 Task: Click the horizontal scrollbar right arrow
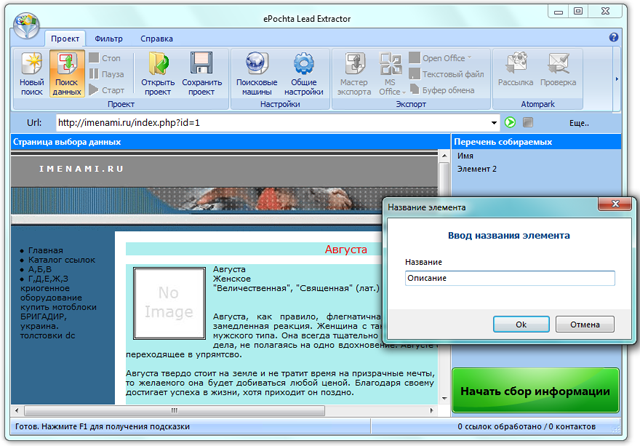pyautogui.click(x=431, y=410)
